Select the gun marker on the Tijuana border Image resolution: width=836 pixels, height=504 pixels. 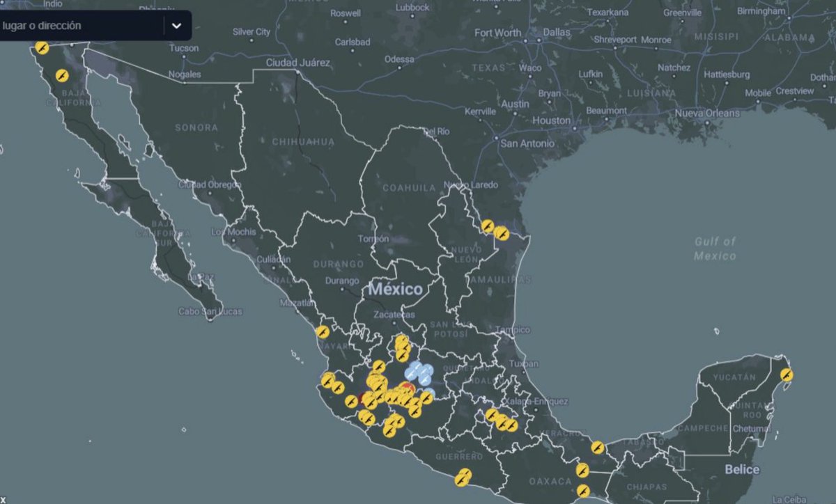[x=42, y=48]
